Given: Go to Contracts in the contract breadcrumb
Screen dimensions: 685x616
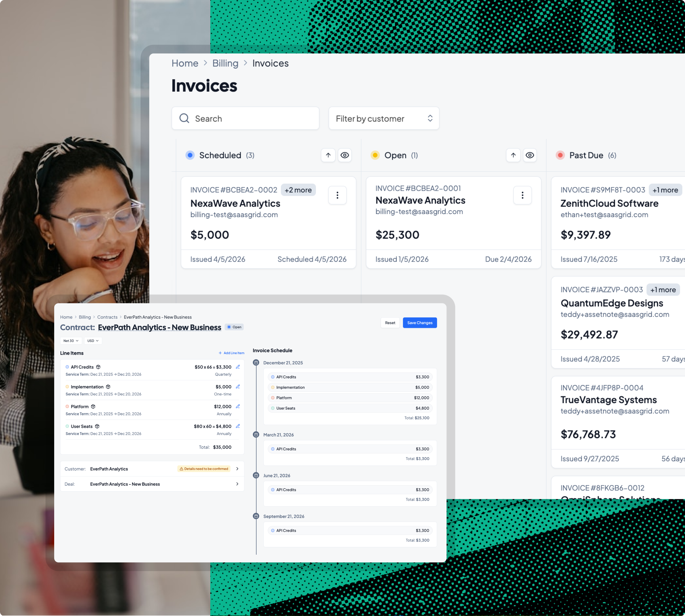Looking at the screenshot, I should pyautogui.click(x=107, y=317).
